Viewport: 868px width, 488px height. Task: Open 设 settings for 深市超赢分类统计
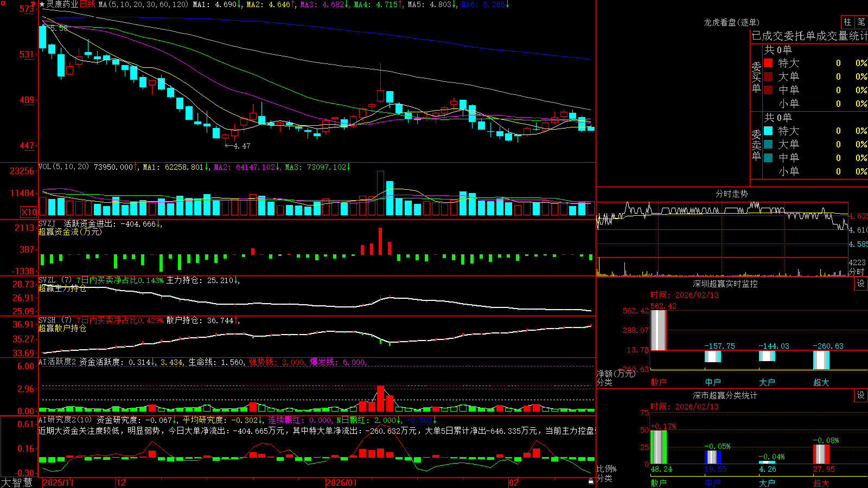pyautogui.click(x=861, y=395)
